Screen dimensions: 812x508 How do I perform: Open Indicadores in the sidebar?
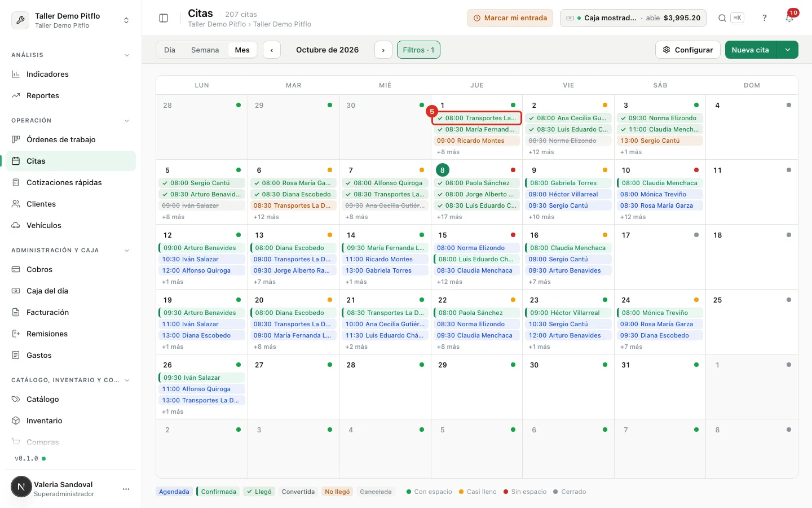click(x=70, y=74)
